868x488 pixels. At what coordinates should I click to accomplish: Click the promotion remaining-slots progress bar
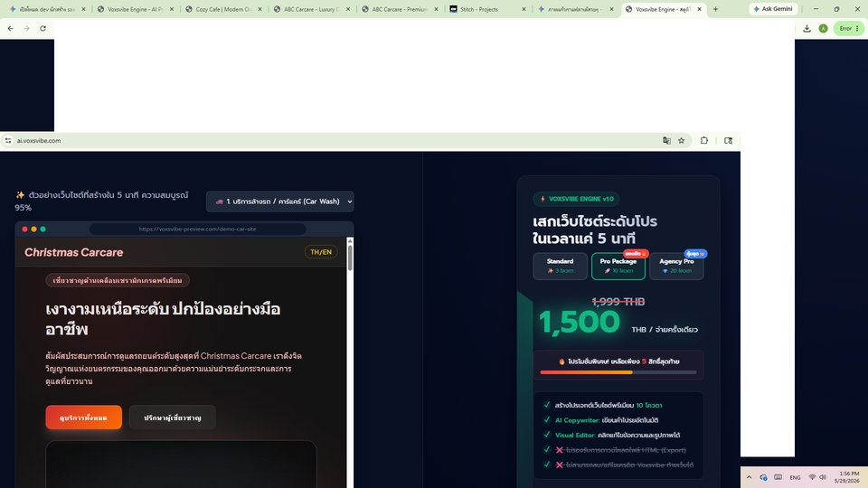point(618,372)
